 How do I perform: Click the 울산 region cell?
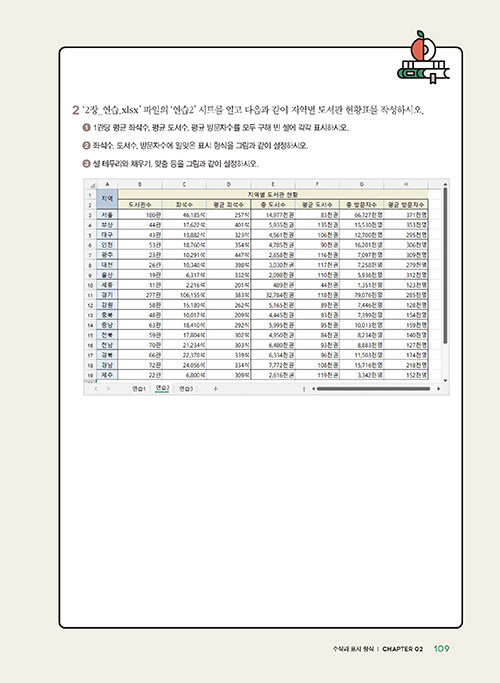tap(107, 275)
